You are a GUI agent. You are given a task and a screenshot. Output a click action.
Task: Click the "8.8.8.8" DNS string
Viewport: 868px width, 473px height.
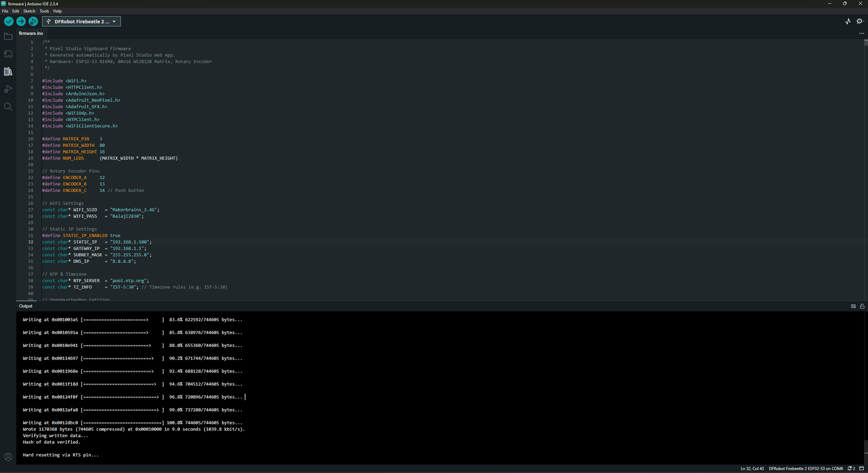tap(122, 261)
